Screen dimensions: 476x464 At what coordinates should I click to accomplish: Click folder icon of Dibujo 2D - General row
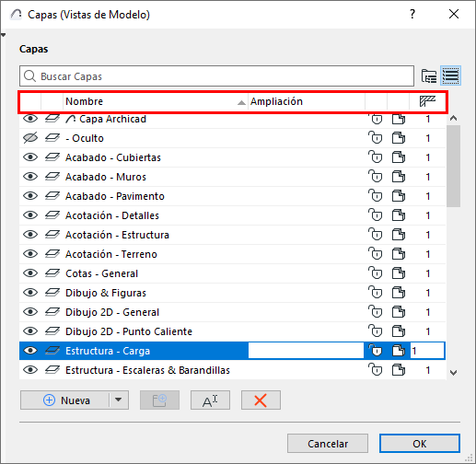click(399, 312)
